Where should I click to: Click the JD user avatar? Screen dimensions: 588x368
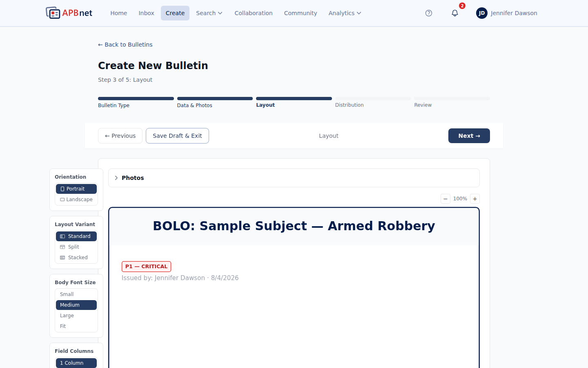[x=482, y=13]
